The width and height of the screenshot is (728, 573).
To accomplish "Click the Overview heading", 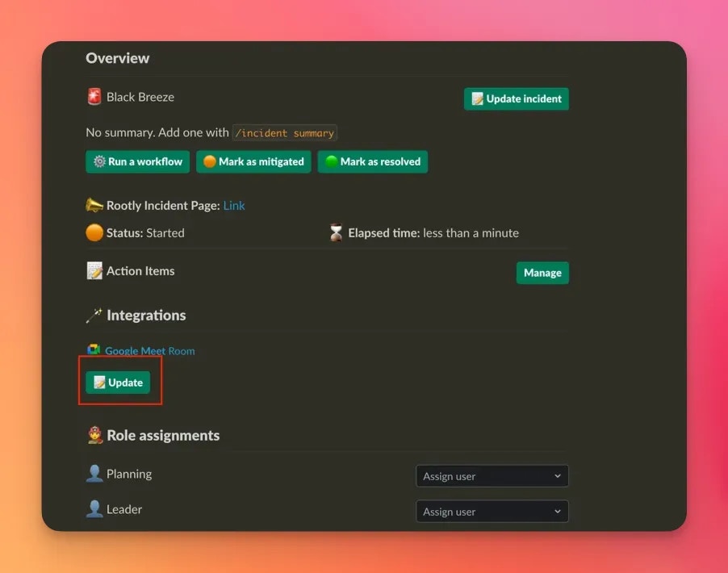I will pyautogui.click(x=118, y=58).
